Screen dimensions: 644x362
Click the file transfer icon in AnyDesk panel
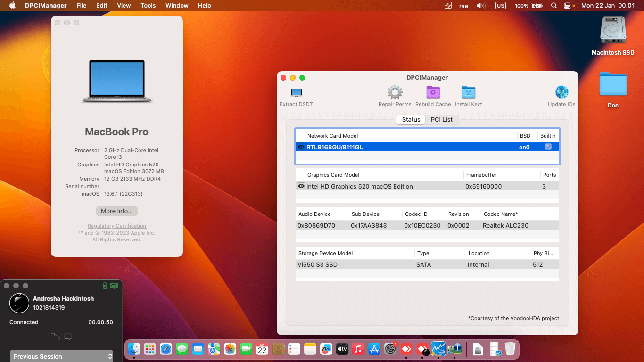pyautogui.click(x=55, y=337)
